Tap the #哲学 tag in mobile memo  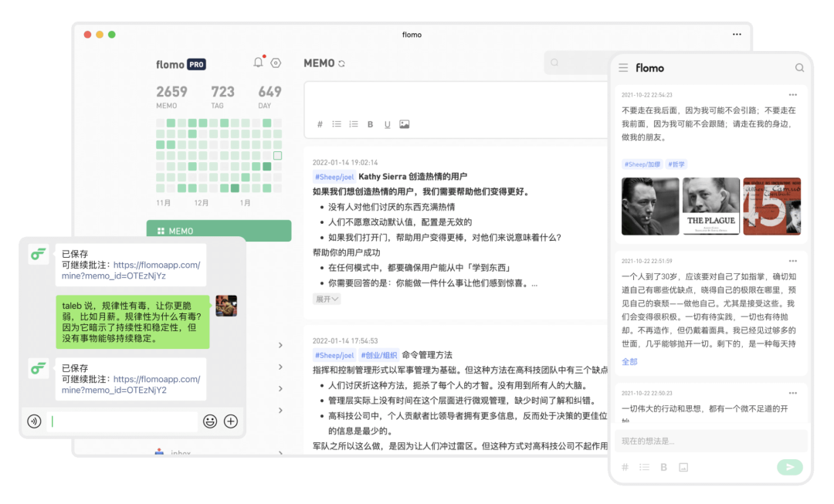[676, 164]
